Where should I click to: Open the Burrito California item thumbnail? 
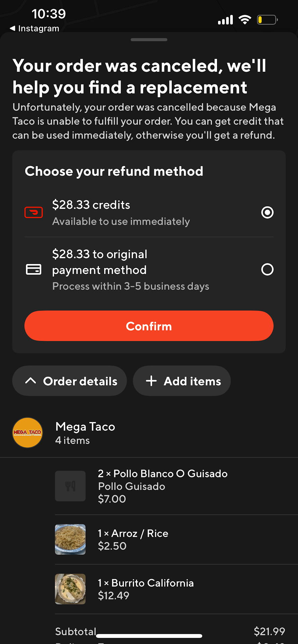tap(70, 589)
